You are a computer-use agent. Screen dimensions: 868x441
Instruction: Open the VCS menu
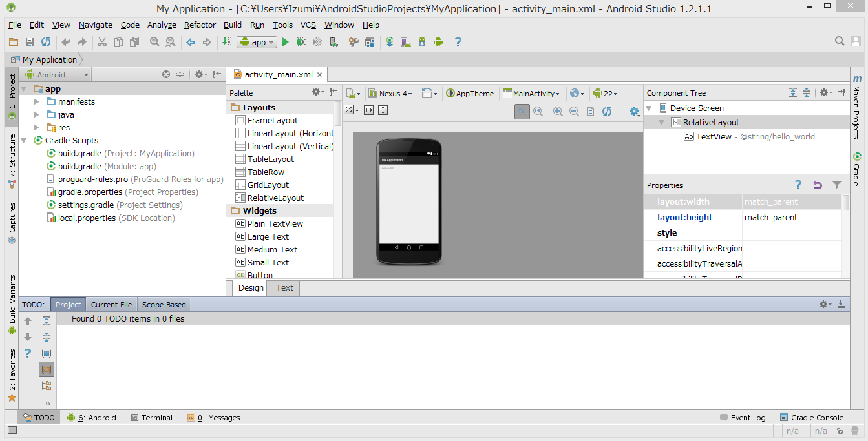click(x=308, y=25)
